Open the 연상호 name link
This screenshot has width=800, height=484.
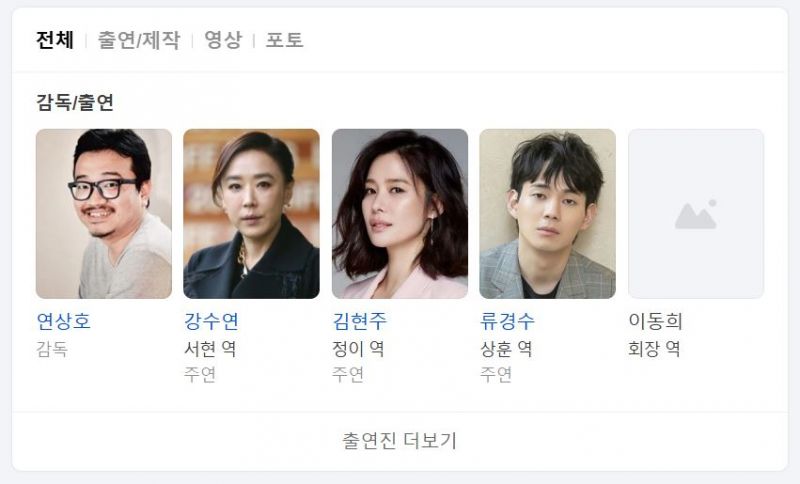coord(64,321)
